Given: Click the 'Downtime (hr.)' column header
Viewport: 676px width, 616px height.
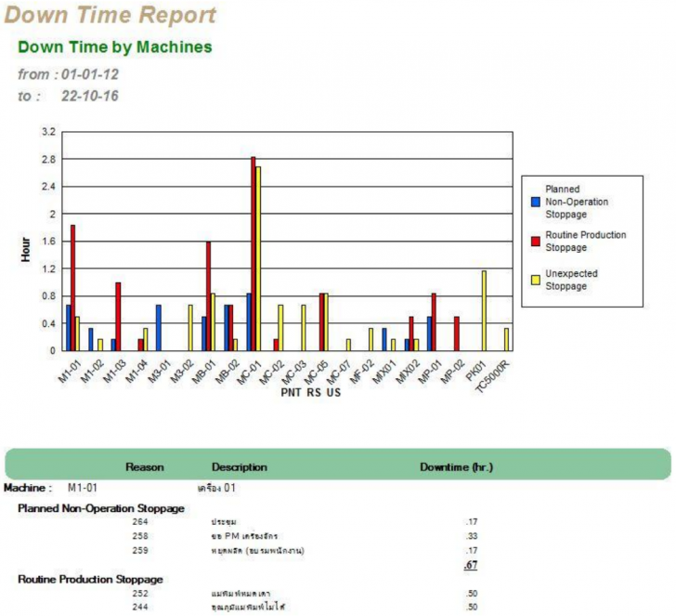Looking at the screenshot, I should 456,467.
